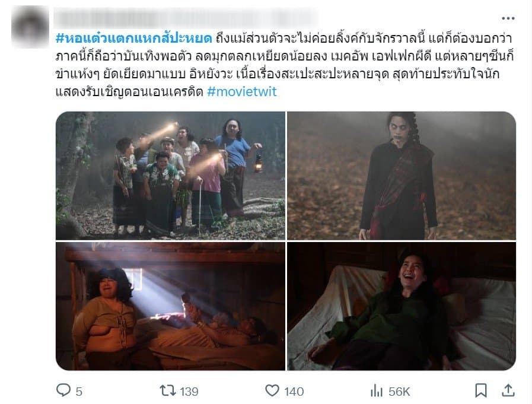
Task: Open photo with light beam in cabin
Action: (170, 306)
